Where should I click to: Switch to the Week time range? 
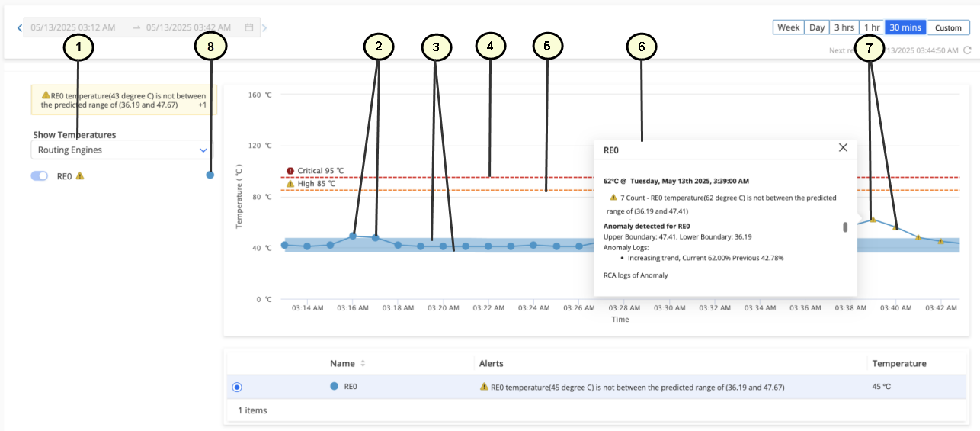pos(788,27)
